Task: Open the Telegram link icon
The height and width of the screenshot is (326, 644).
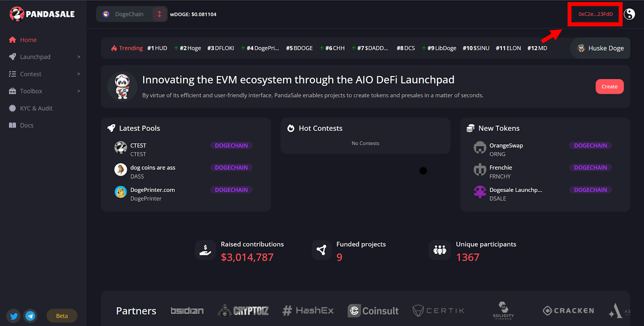Action: coord(30,316)
